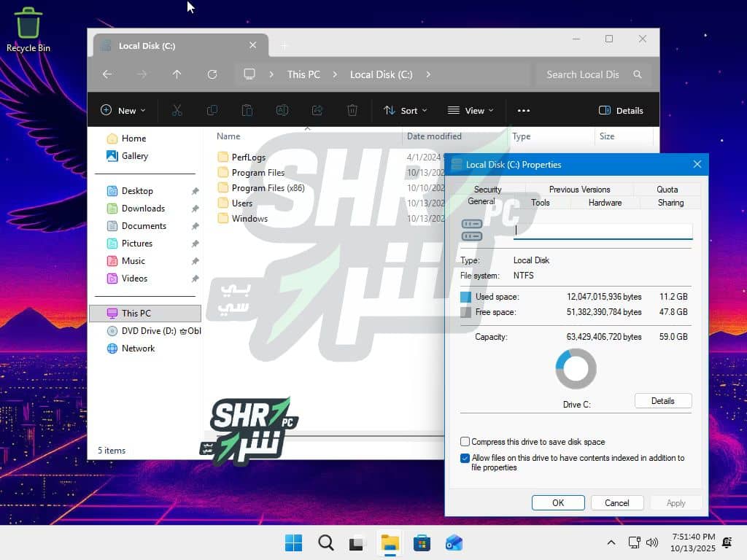Go up one folder level with the Up arrow
This screenshot has height=560, width=747.
click(x=177, y=74)
